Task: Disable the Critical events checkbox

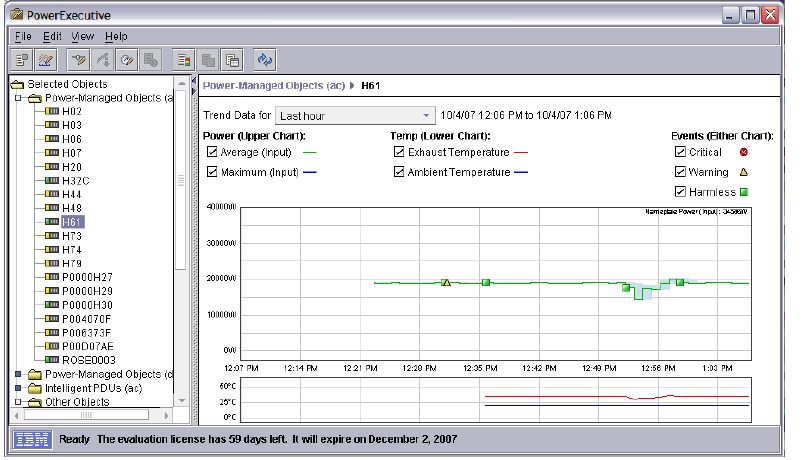Action: tap(681, 152)
